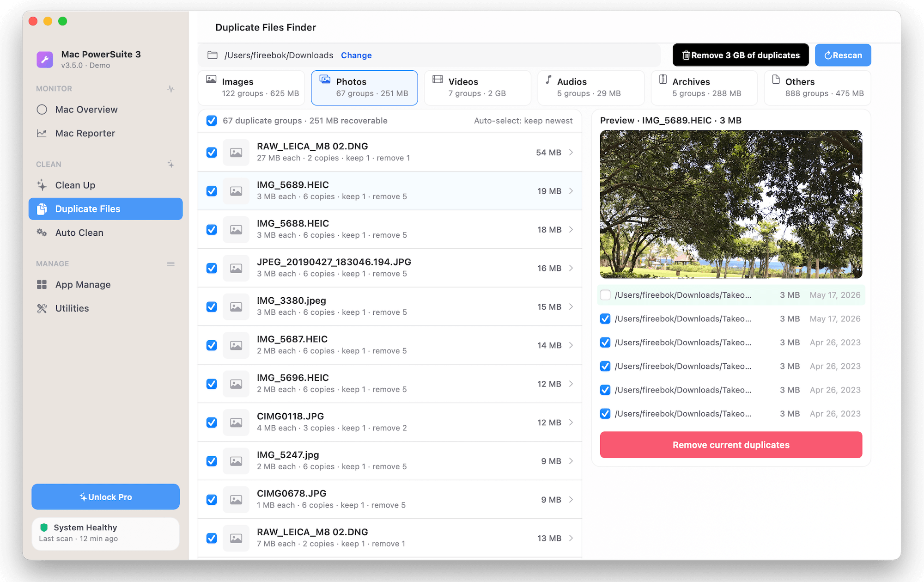Click Remove 3 GB of duplicates button
Screen dimensions: 924x582
[x=741, y=55]
